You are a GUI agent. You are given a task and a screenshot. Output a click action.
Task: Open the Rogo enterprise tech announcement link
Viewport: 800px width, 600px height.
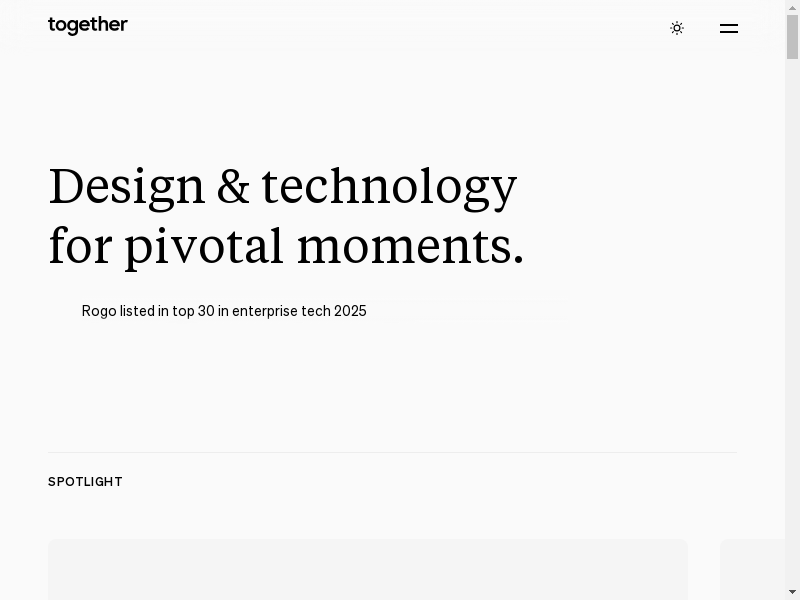[x=224, y=311]
